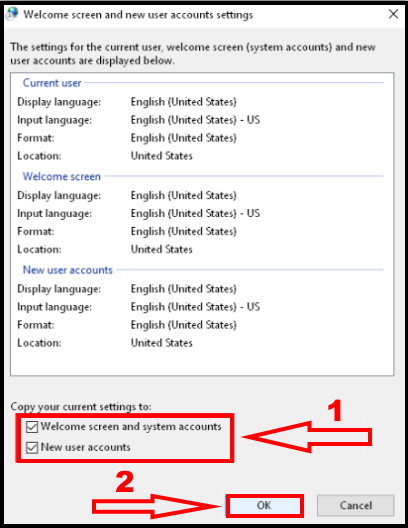Toggle Welcome screen and system accounts checkbox
The image size is (408, 528).
pyautogui.click(x=32, y=427)
